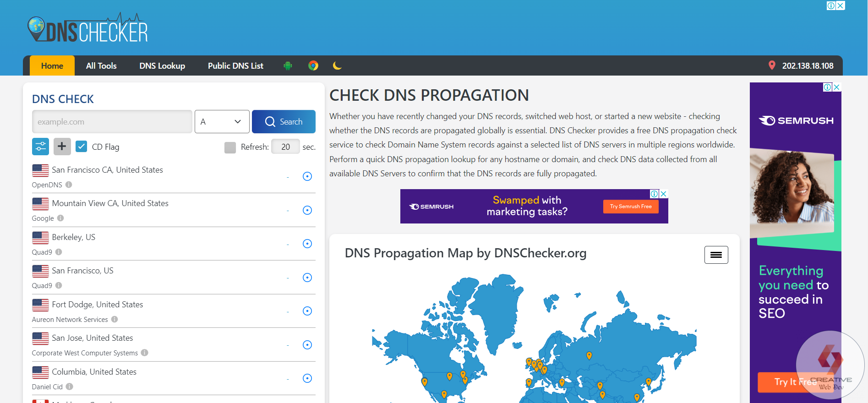Image resolution: width=868 pixels, height=403 pixels.
Task: Open the Public DNS List page
Action: tap(235, 65)
